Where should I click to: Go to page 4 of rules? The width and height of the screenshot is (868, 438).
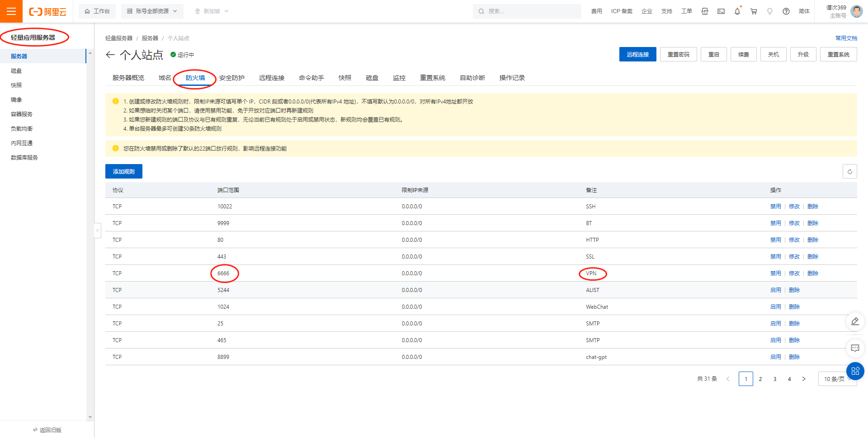(789, 379)
